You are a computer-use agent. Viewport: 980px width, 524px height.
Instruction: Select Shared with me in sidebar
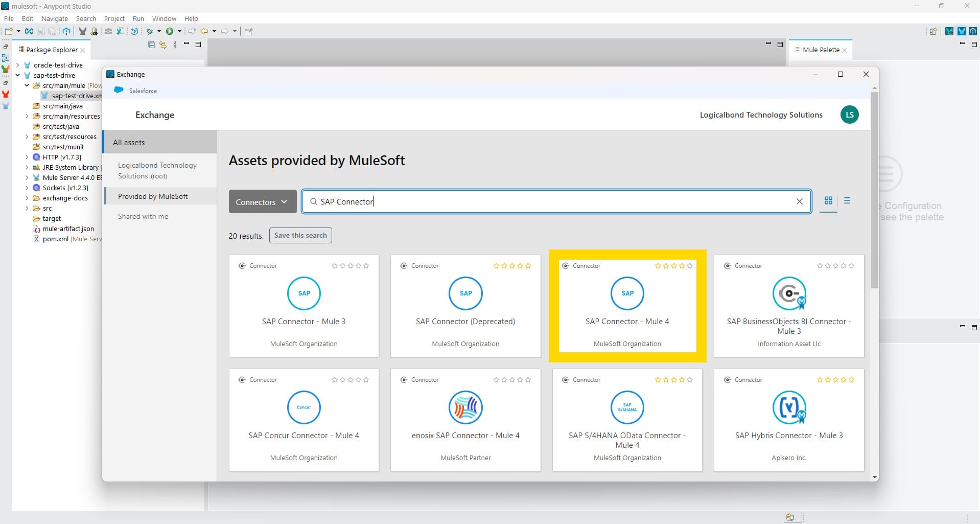(x=143, y=216)
